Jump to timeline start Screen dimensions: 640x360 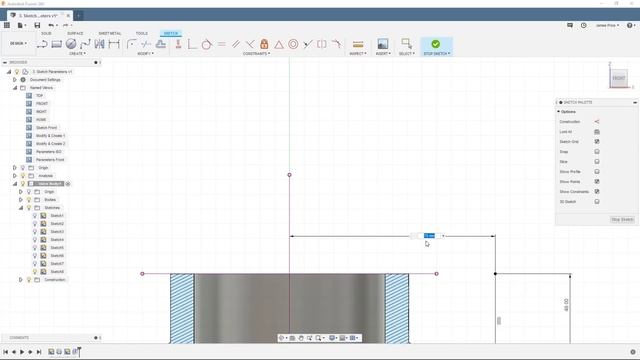click(x=6, y=351)
